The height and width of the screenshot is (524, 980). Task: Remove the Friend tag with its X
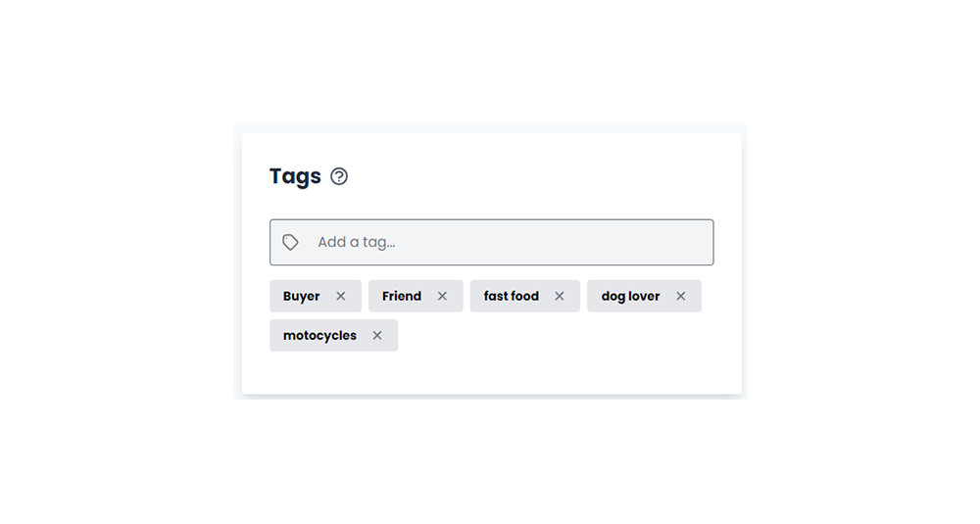point(442,296)
